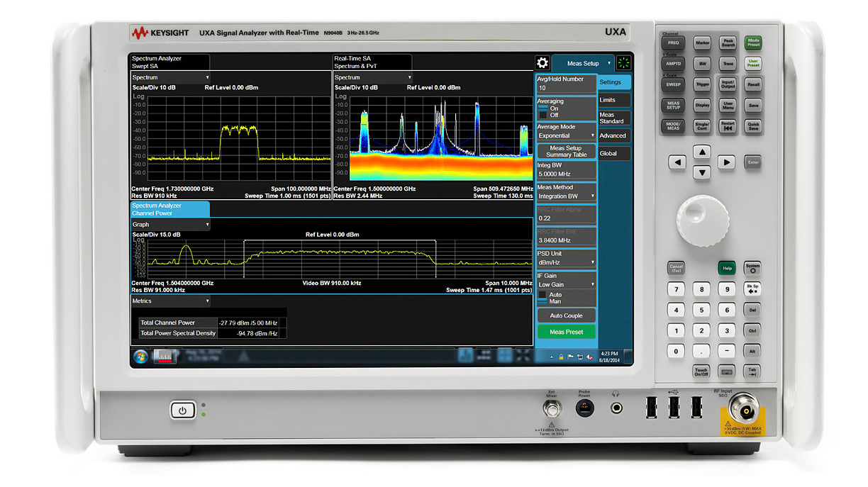Image resolution: width=868 pixels, height=487 pixels.
Task: Open the Average Mode Exponential dropdown
Action: tap(566, 135)
